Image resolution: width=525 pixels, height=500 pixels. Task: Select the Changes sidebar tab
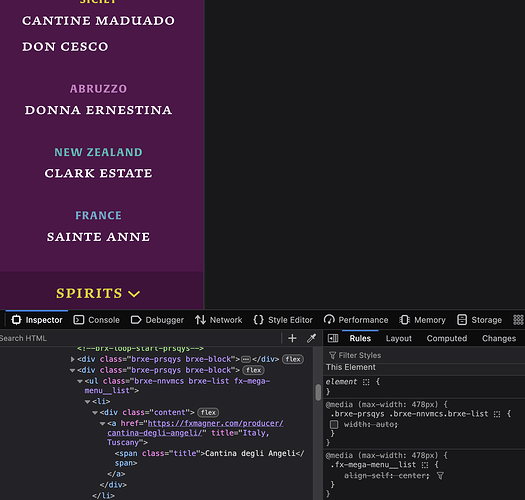[499, 338]
